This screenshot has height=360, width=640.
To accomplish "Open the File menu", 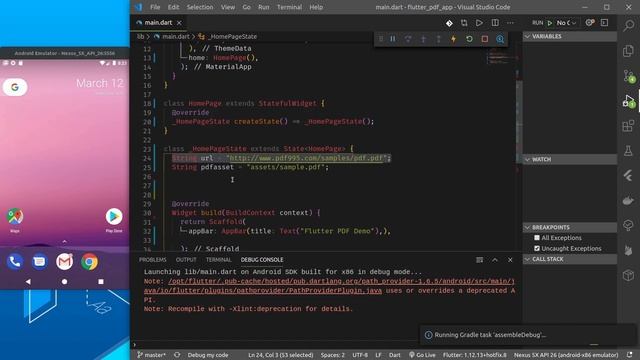I will (x=155, y=7).
